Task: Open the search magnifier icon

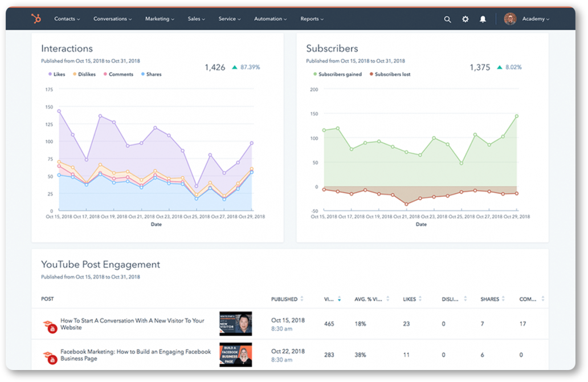Action: point(447,19)
